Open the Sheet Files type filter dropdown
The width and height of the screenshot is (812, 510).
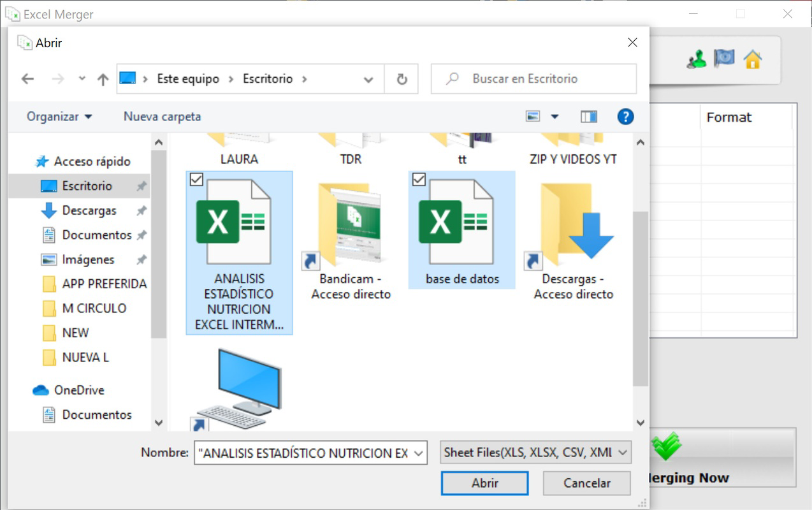tap(536, 453)
